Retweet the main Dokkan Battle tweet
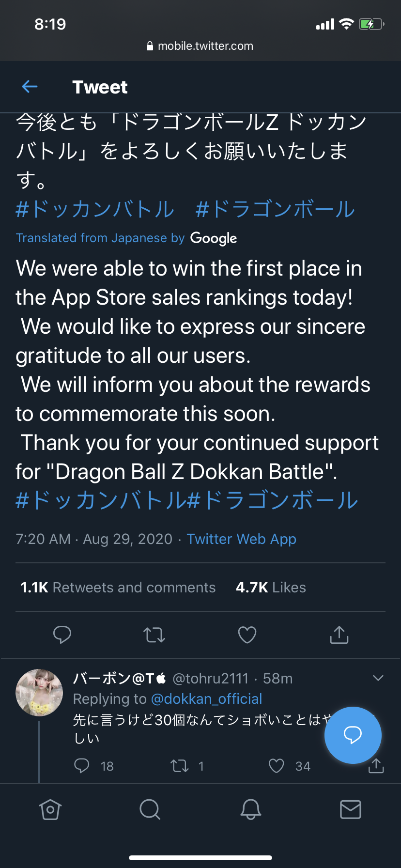This screenshot has width=401, height=868. 154,635
